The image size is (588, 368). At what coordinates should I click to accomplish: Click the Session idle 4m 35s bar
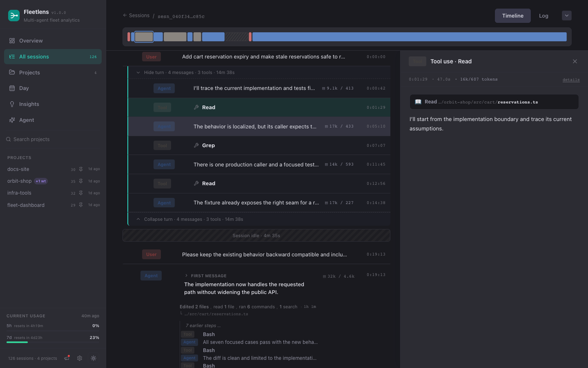pyautogui.click(x=256, y=236)
